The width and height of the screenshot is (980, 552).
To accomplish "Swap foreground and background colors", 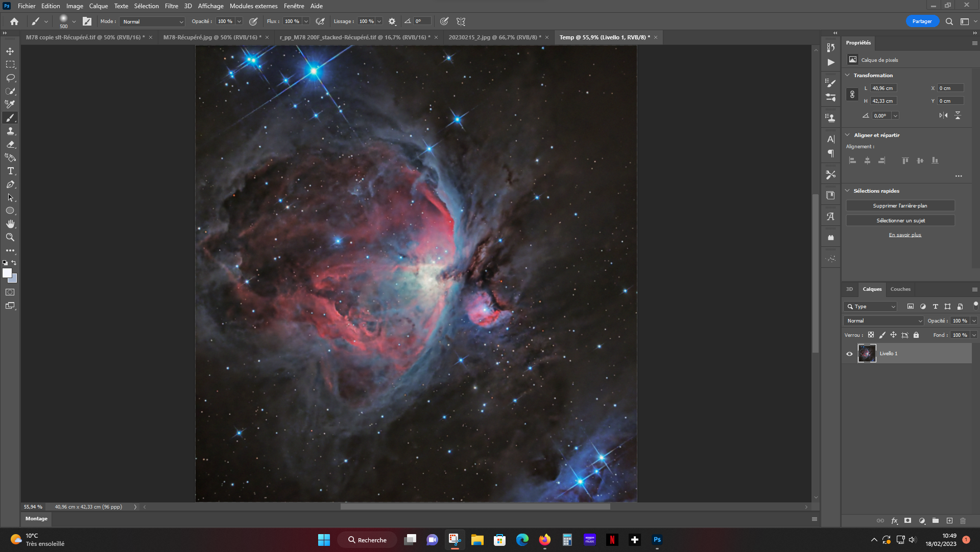I will pyautogui.click(x=14, y=263).
